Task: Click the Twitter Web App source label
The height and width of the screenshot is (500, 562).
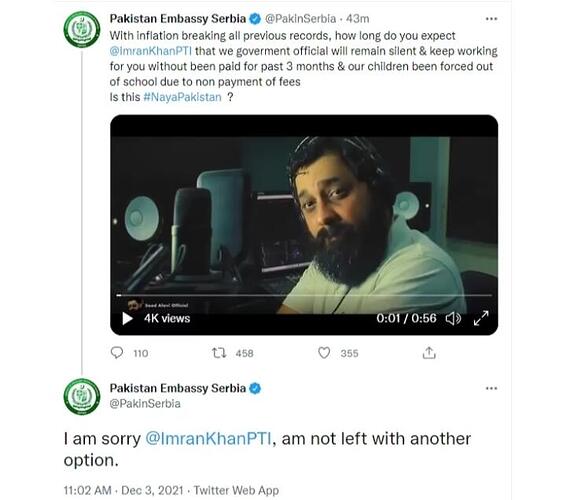Action: click(237, 490)
